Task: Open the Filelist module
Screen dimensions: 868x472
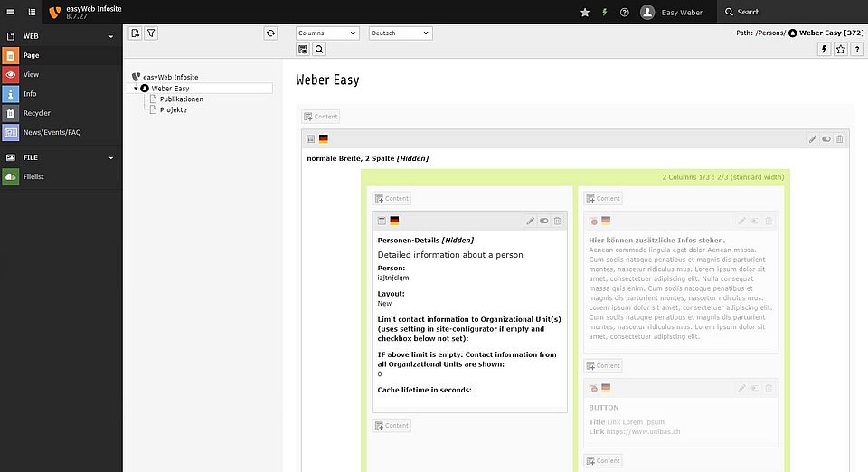Action: (x=61, y=176)
